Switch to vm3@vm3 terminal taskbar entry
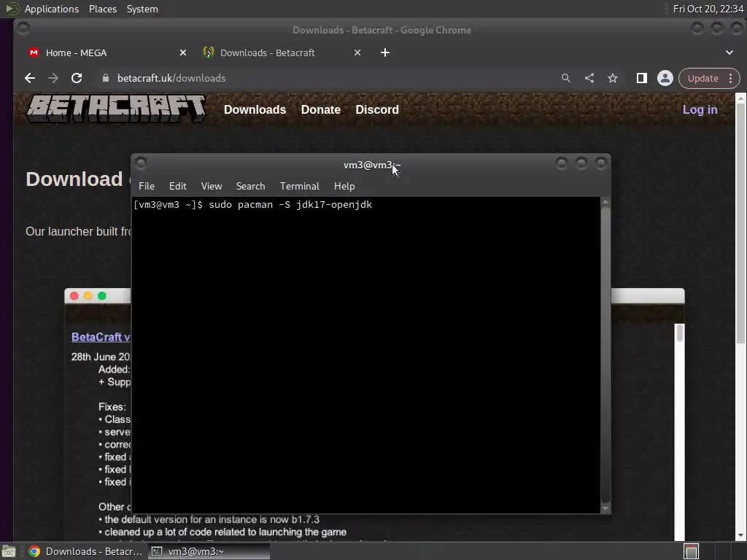This screenshot has width=747, height=560. click(x=209, y=551)
